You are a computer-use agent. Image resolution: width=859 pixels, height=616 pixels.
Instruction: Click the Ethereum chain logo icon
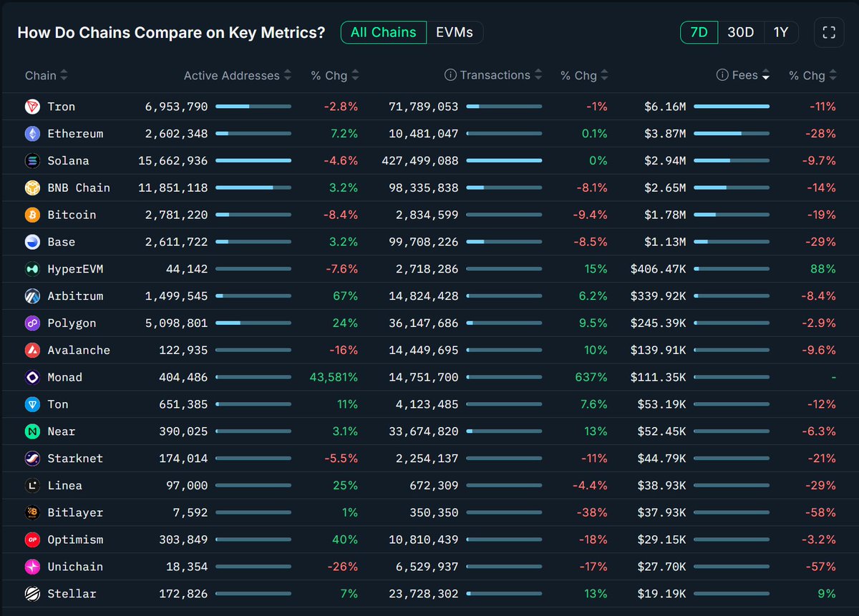pos(32,134)
